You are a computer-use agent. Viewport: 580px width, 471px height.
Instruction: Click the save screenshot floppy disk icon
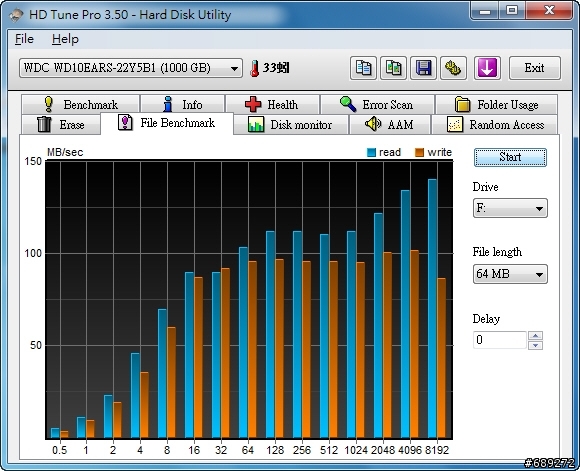(x=423, y=68)
